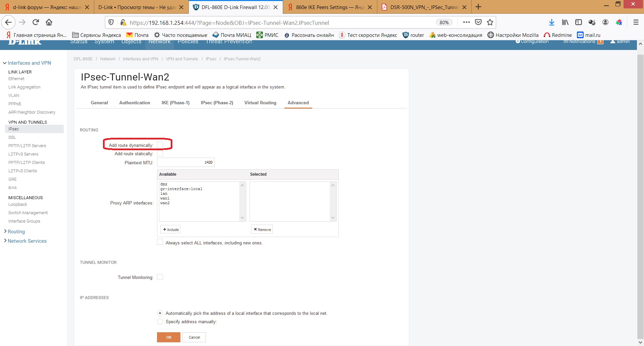This screenshot has height=346, width=644.
Task: Click the Include button for Proxy ARP
Action: pos(170,230)
